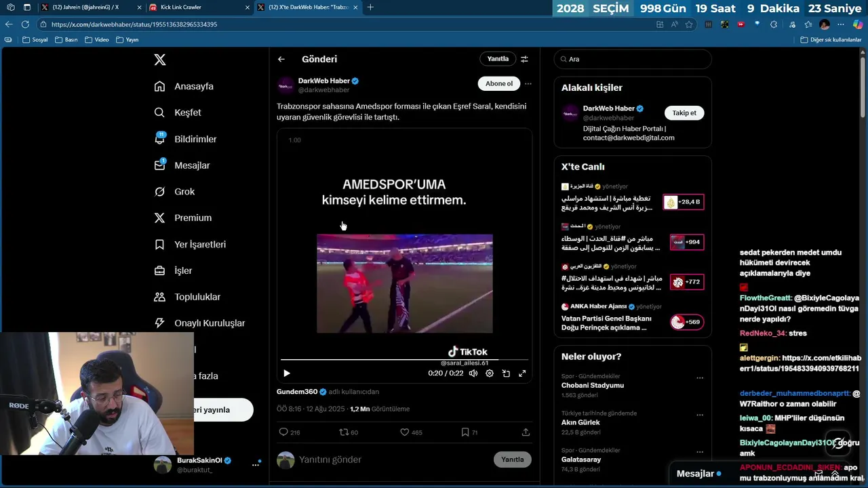Open Sosyal bookmarks folder
The width and height of the screenshot is (868, 488).
coord(35,40)
